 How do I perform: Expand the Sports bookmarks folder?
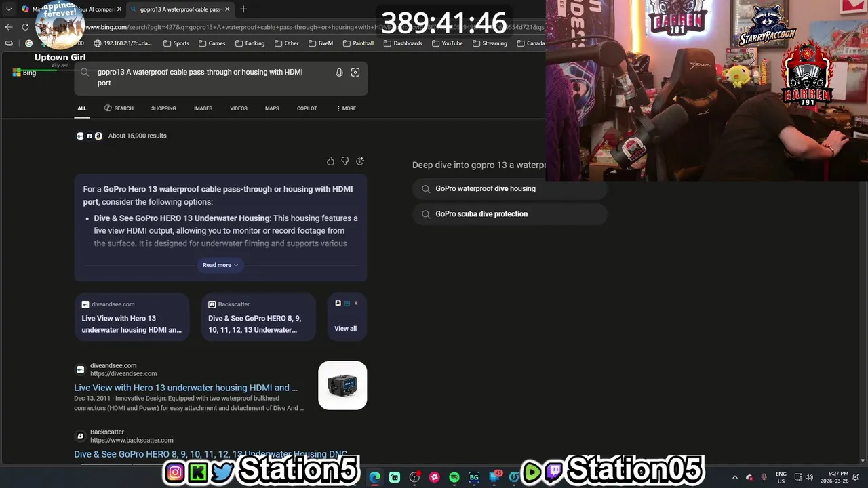[176, 43]
